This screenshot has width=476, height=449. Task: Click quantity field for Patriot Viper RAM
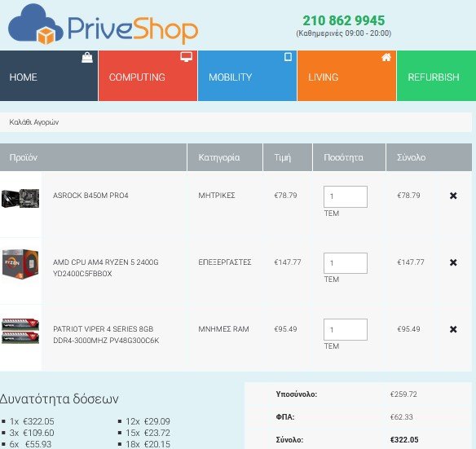click(x=346, y=330)
